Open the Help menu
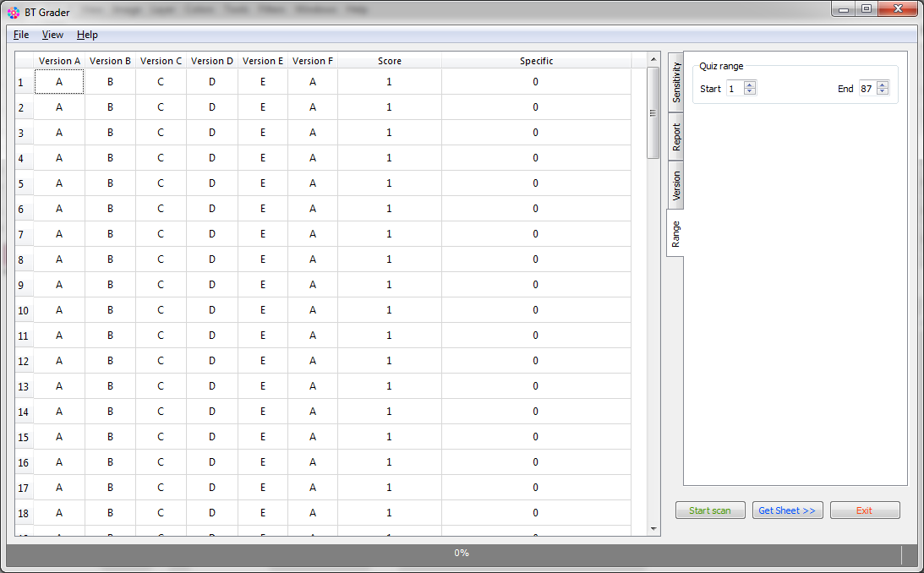The image size is (924, 573). tap(87, 35)
